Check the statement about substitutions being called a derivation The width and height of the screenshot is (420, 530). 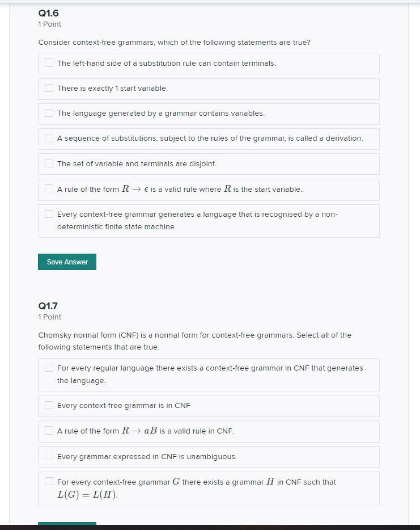(49, 138)
